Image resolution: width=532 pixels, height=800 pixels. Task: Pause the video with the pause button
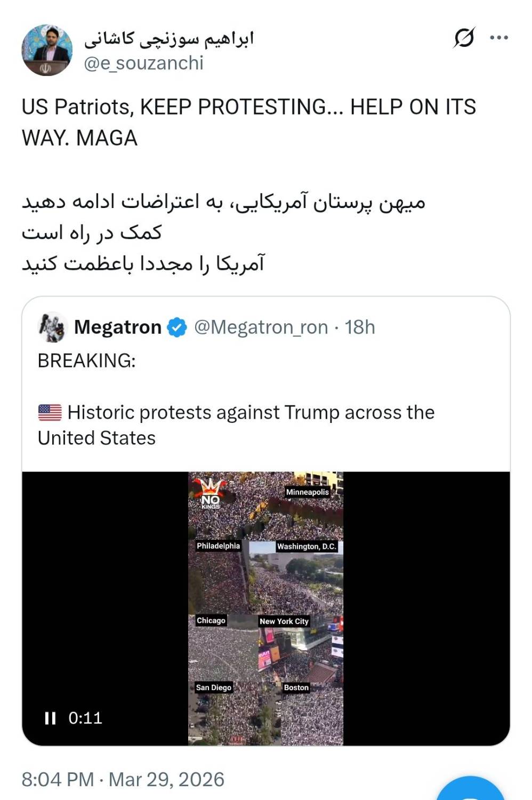point(50,718)
